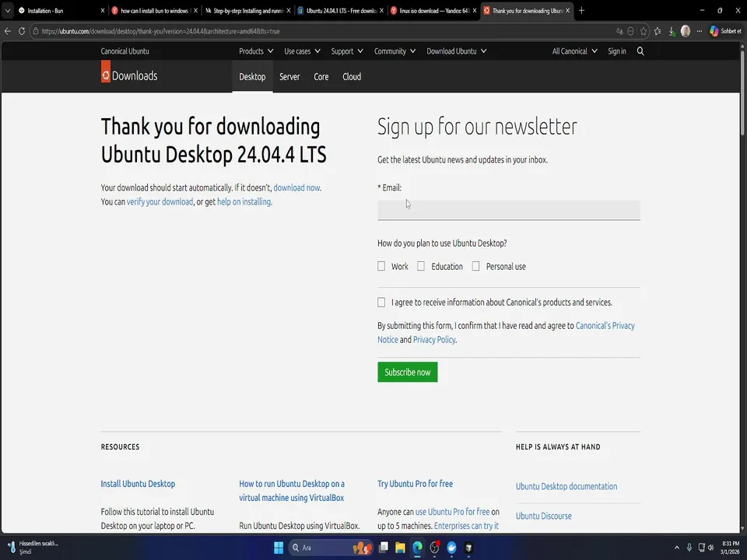This screenshot has width=747, height=560.
Task: Click the Email input field
Action: click(x=509, y=210)
